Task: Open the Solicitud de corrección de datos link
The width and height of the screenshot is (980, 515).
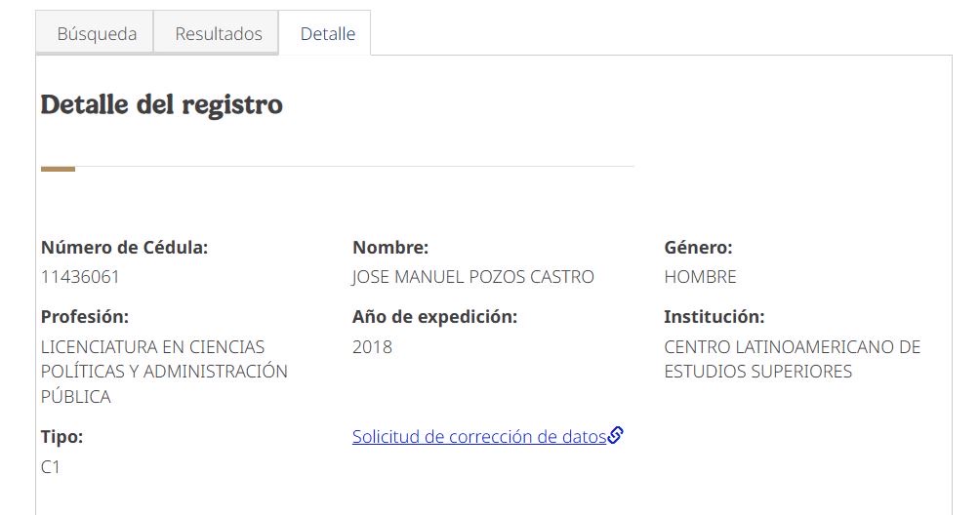Action: 479,437
